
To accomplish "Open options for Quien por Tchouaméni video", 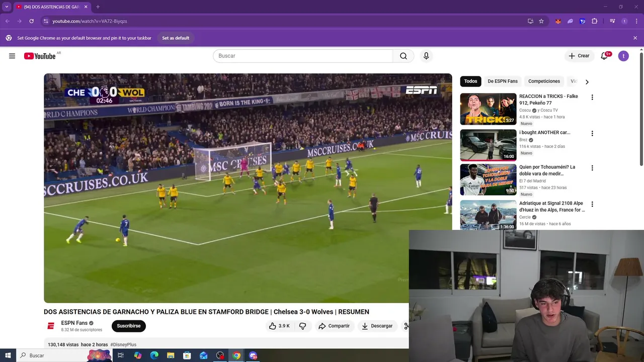I will tap(592, 168).
